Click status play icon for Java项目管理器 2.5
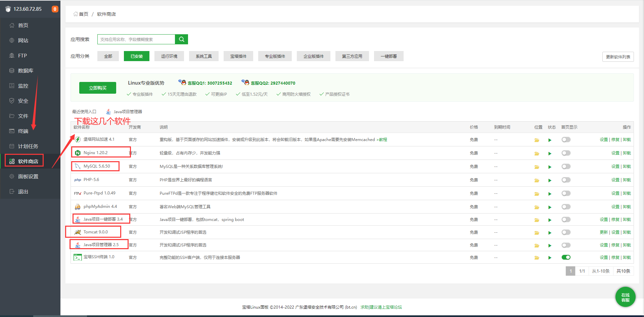The width and height of the screenshot is (644, 317). click(x=550, y=245)
